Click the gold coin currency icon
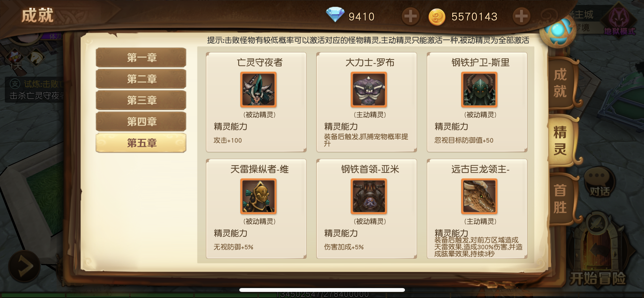The image size is (644, 298). (437, 17)
